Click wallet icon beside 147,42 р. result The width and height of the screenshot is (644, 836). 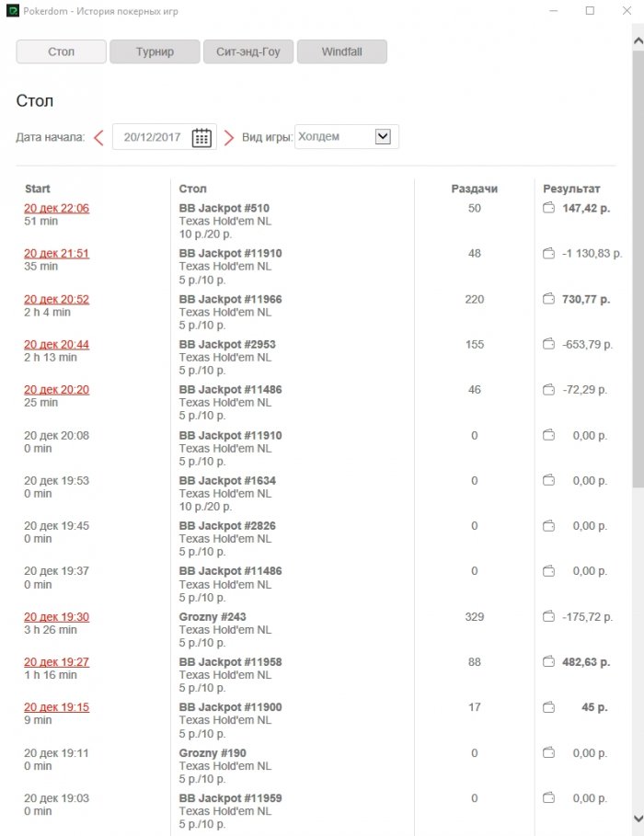[x=549, y=209]
